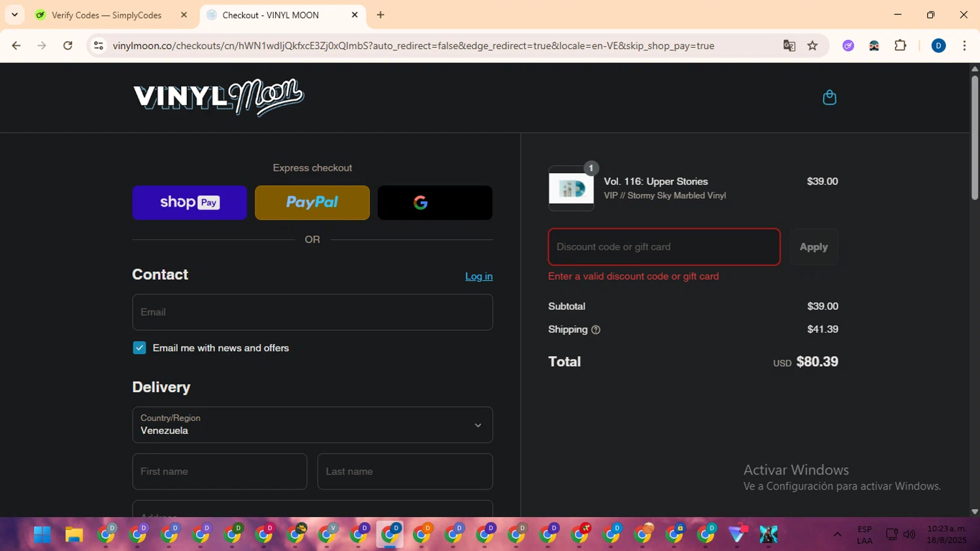Go back to the previous page
This screenshot has height=551, width=980.
[x=16, y=46]
